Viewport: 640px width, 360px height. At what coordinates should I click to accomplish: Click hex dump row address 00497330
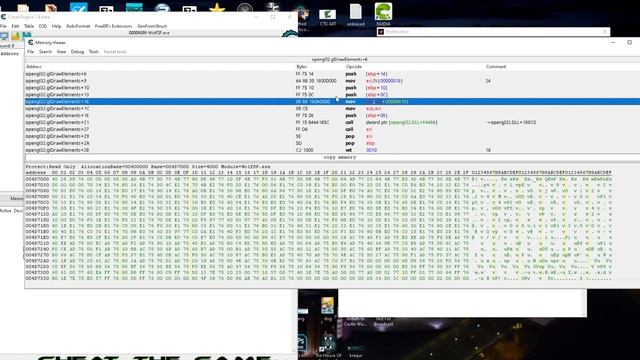37,278
